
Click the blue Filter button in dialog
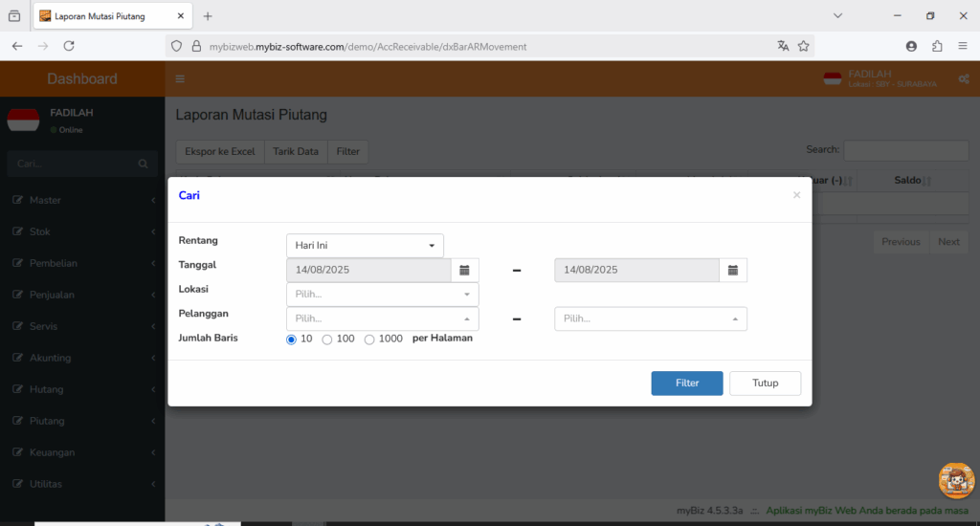pos(687,383)
